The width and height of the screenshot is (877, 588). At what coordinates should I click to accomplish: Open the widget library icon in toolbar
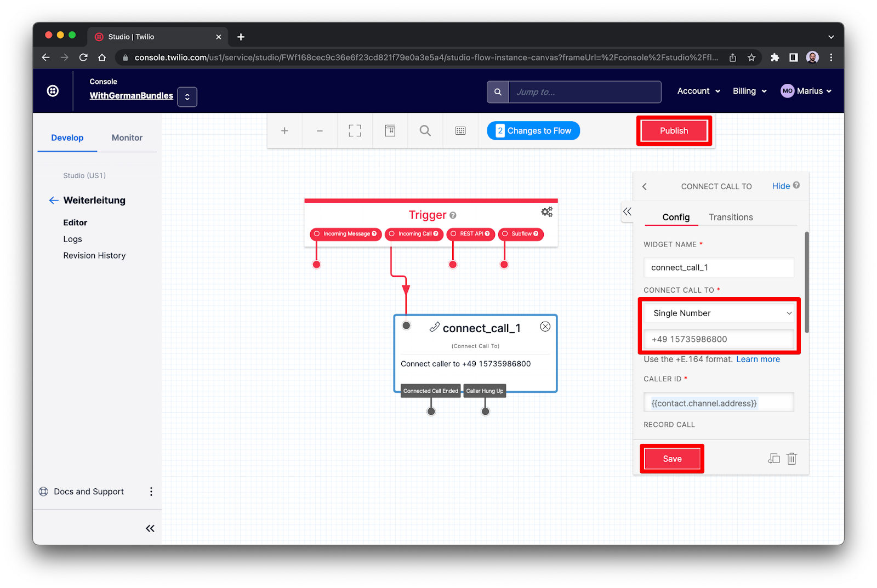point(390,131)
